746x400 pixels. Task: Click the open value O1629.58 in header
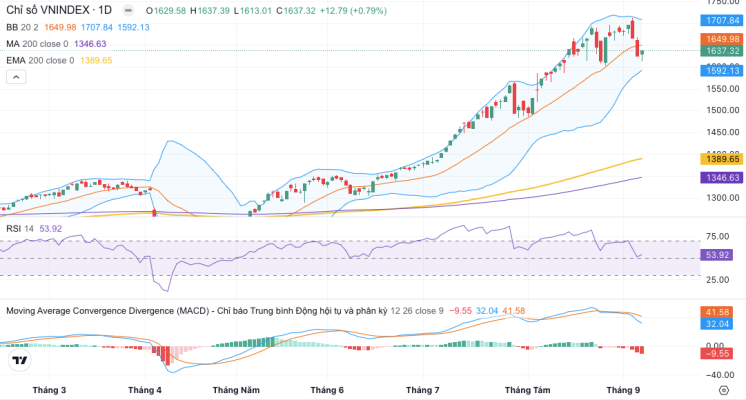(x=166, y=10)
